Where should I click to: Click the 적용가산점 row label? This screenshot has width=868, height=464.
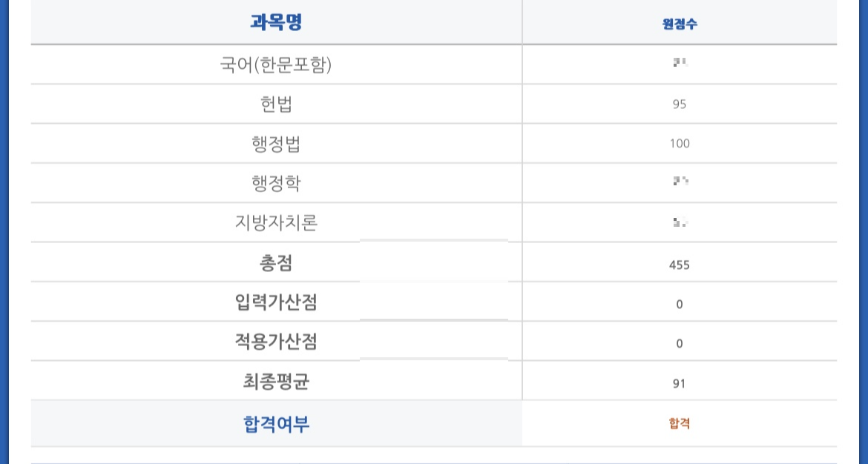coord(276,342)
